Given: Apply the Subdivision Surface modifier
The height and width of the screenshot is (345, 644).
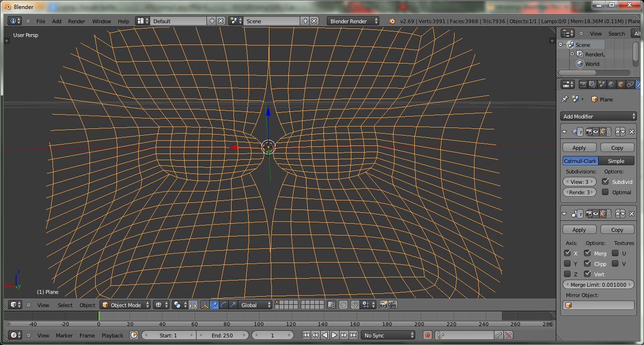Looking at the screenshot, I should pyautogui.click(x=579, y=148).
